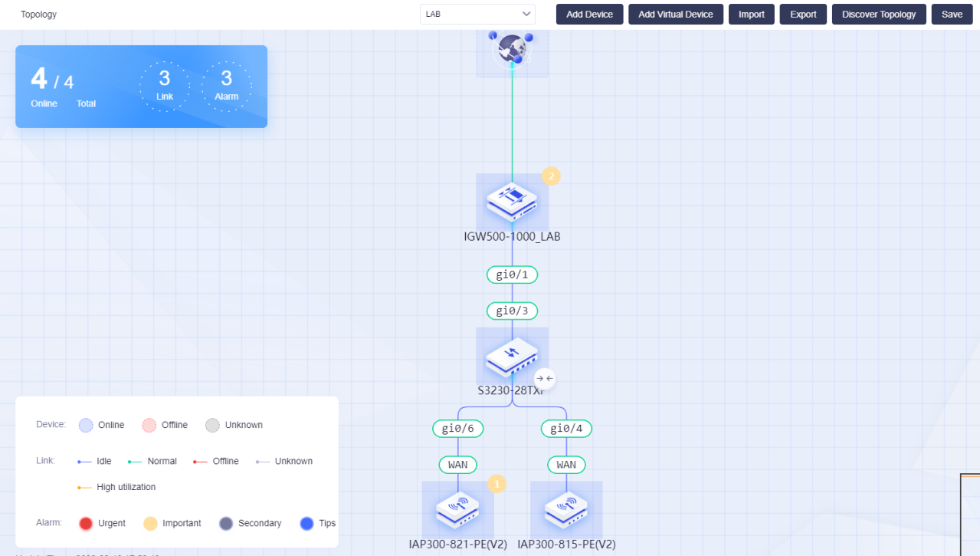The width and height of the screenshot is (980, 556).
Task: Click the alarm badge 1 on IAP300-821-PE(V2)
Action: coord(497,484)
